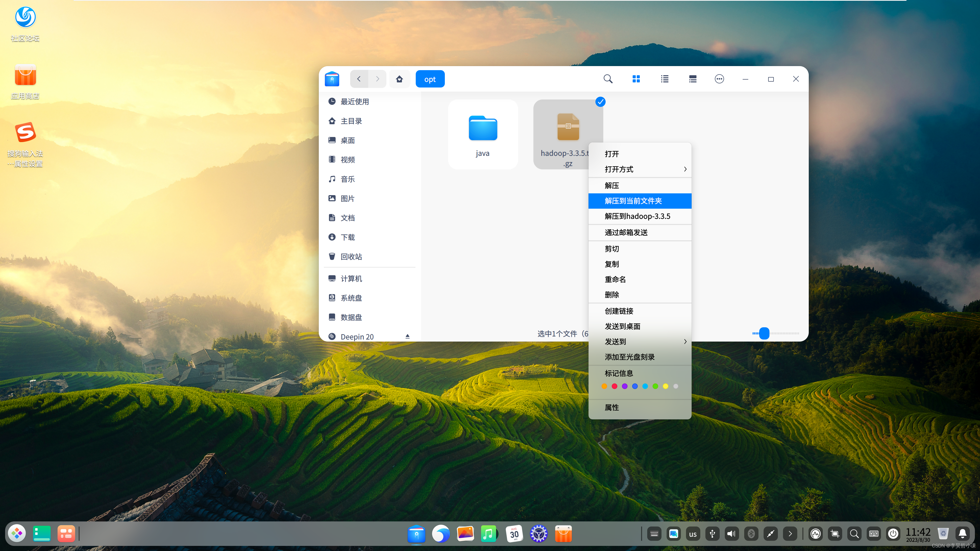The image size is (980, 551).
Task: Open the multitasking view in the dock
Action: (x=66, y=533)
